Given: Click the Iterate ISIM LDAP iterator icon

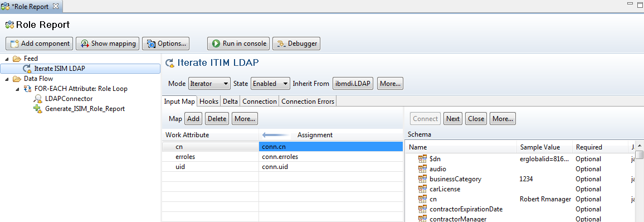Looking at the screenshot, I should pos(27,69).
